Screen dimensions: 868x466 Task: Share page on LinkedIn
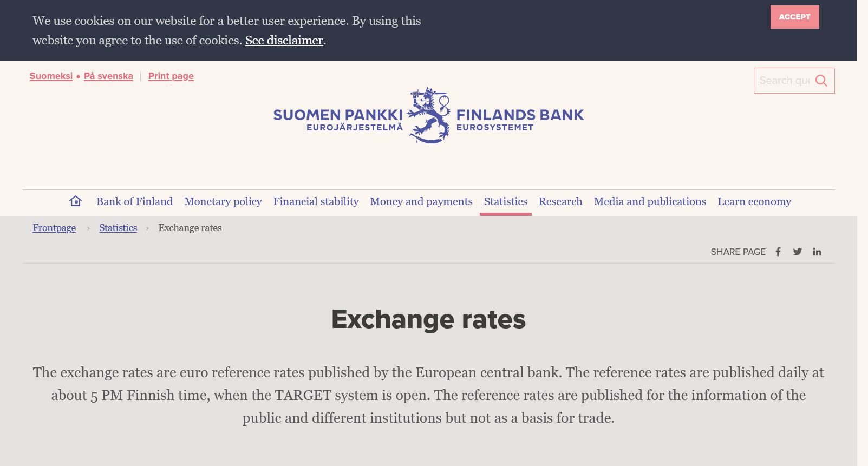tap(817, 252)
